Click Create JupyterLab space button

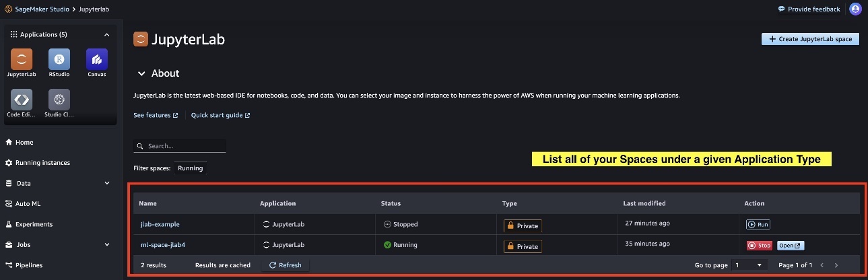[810, 39]
